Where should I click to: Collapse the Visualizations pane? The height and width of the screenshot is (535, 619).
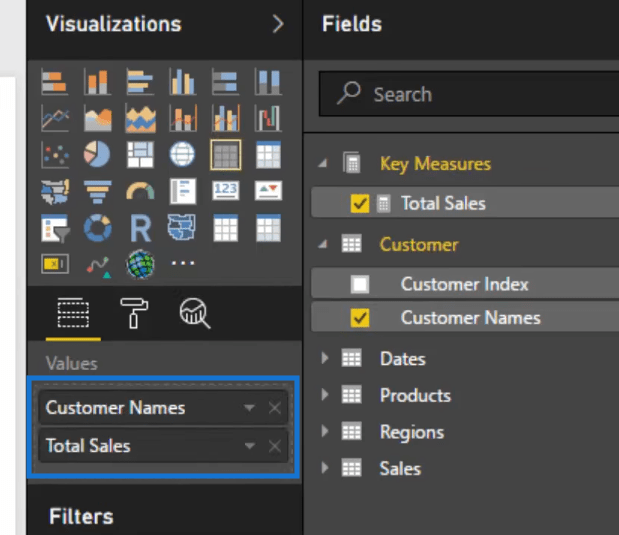pos(278,25)
